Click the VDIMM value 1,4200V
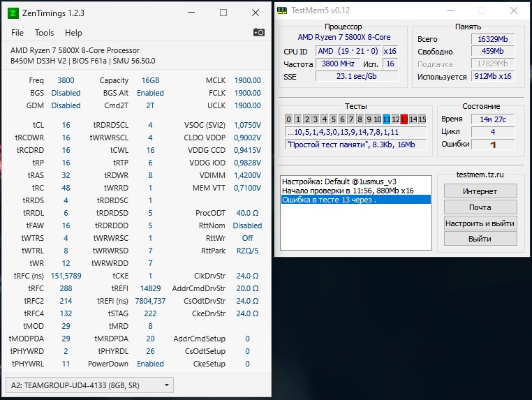The width and height of the screenshot is (532, 400). pyautogui.click(x=247, y=175)
